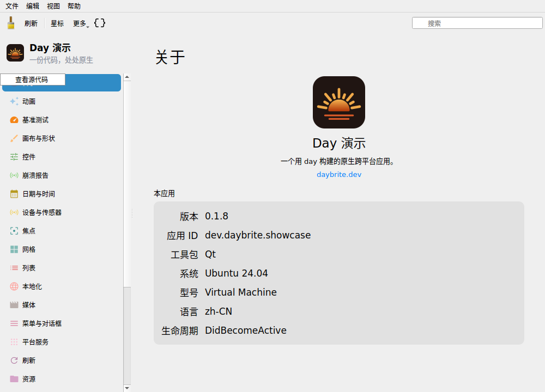Click the paintbrush icon in the toolbar

(x=11, y=23)
